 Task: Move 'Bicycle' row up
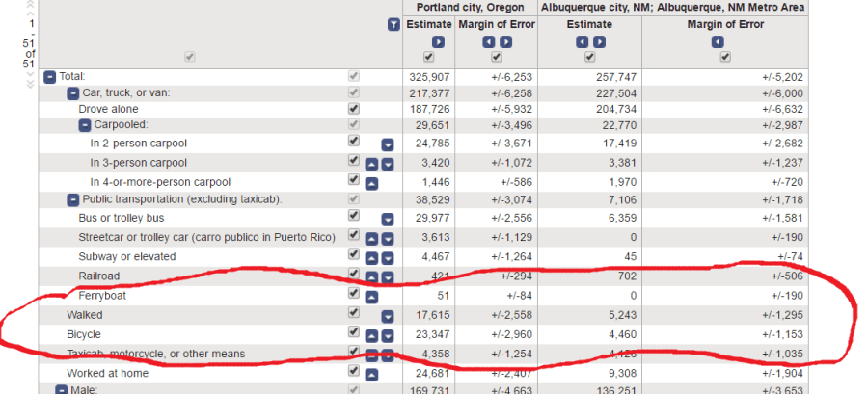click(x=371, y=334)
